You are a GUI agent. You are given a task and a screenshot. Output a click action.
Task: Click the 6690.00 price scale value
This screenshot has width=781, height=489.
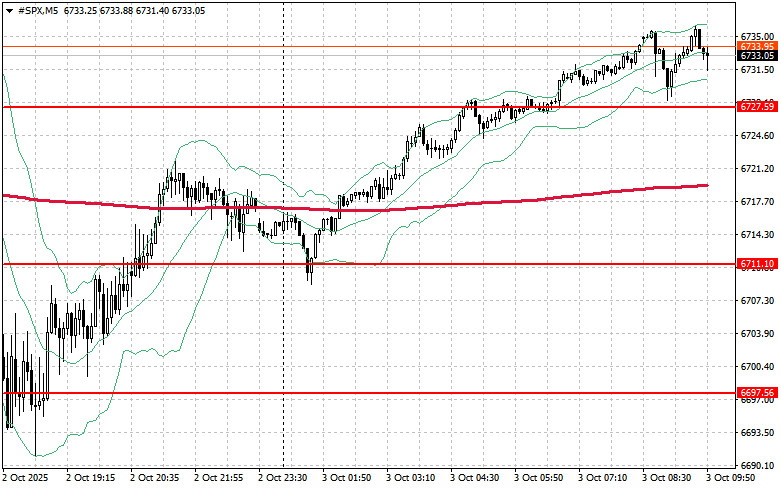click(757, 466)
